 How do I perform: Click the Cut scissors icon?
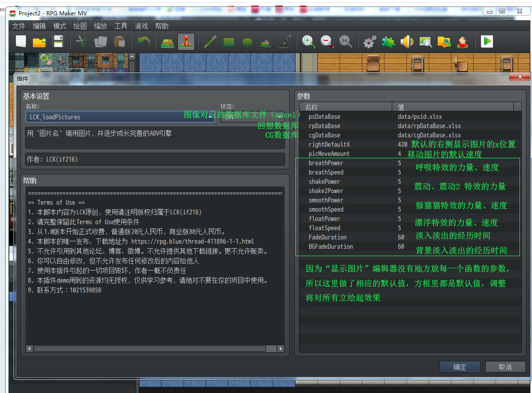[x=82, y=42]
